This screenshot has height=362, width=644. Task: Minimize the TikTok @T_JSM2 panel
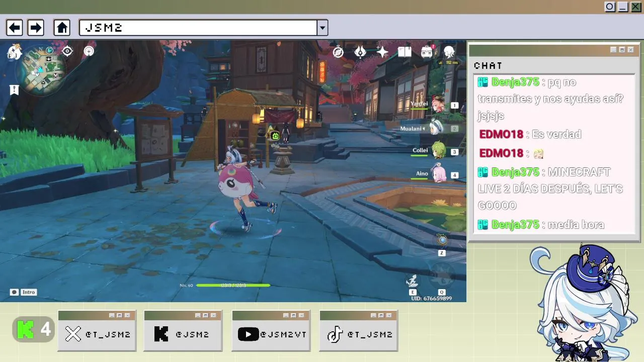tap(373, 315)
